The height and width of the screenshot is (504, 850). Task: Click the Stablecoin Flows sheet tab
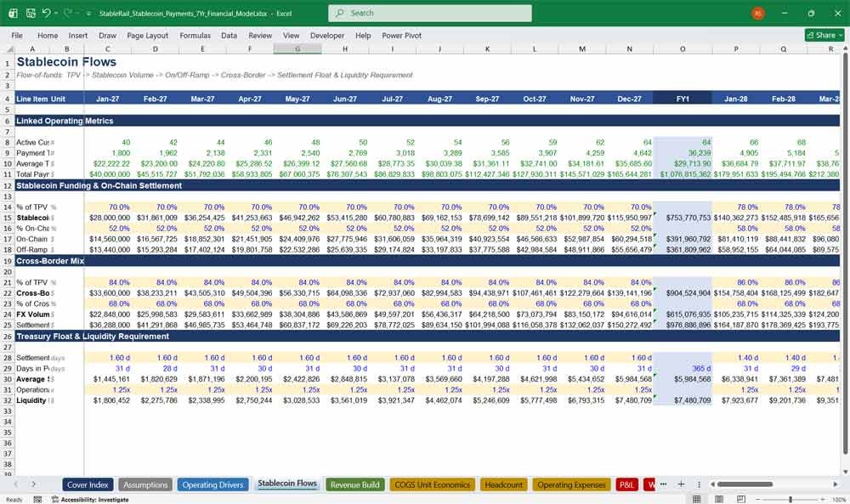[286, 484]
